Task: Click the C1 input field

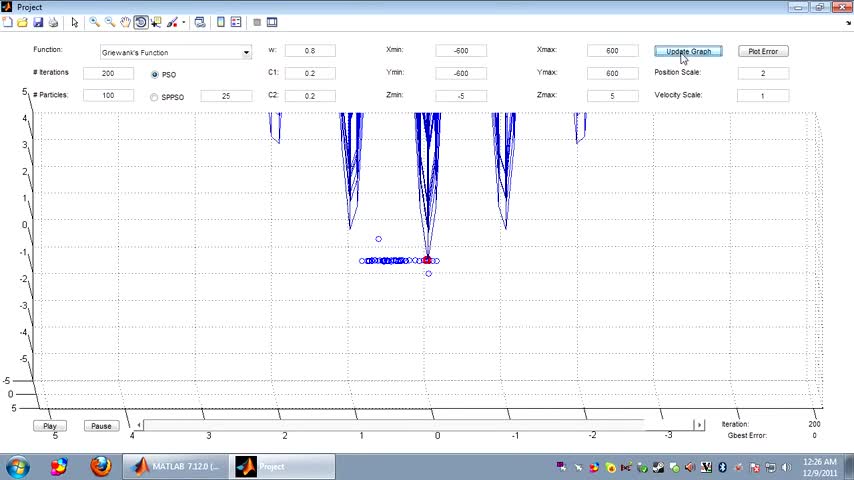Action: click(x=310, y=73)
